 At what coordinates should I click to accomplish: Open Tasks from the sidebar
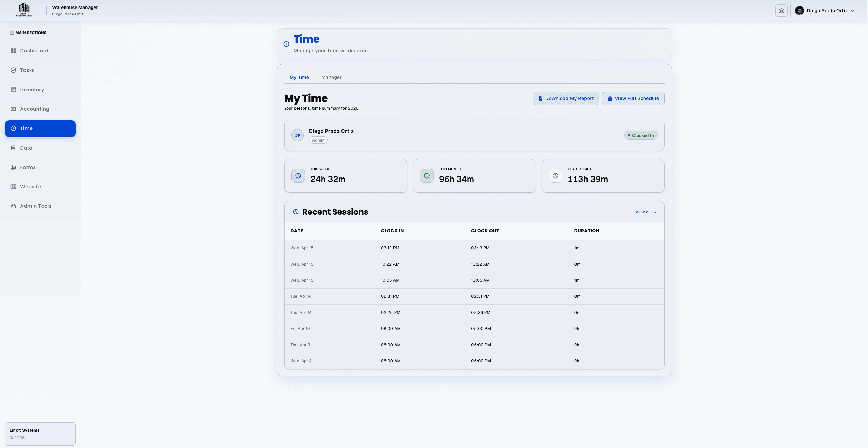[x=27, y=70]
